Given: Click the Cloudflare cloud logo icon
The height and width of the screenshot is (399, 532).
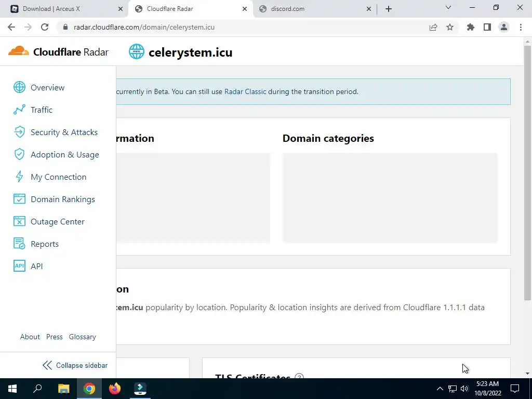Looking at the screenshot, I should point(19,51).
